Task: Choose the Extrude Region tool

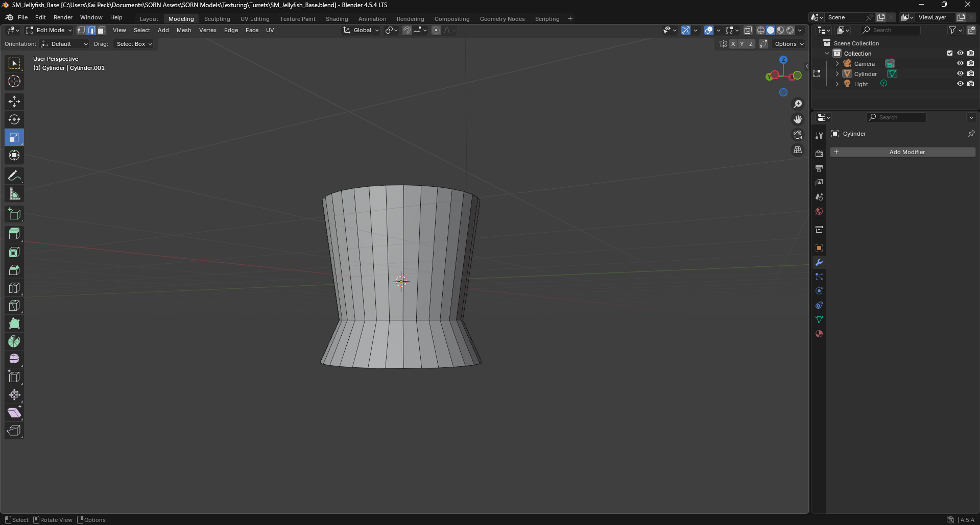Action: 14,234
